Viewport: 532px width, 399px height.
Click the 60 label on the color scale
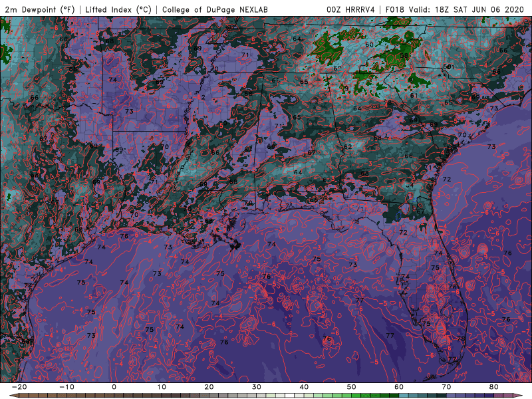[x=399, y=387]
